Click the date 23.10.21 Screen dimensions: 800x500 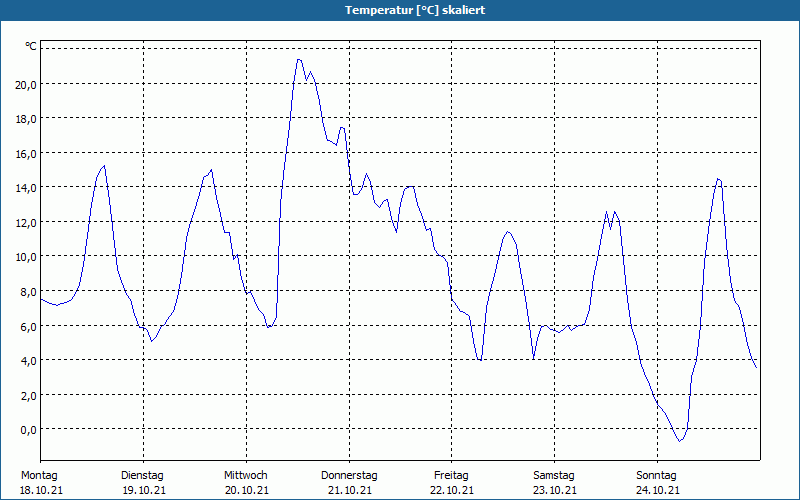pos(555,490)
